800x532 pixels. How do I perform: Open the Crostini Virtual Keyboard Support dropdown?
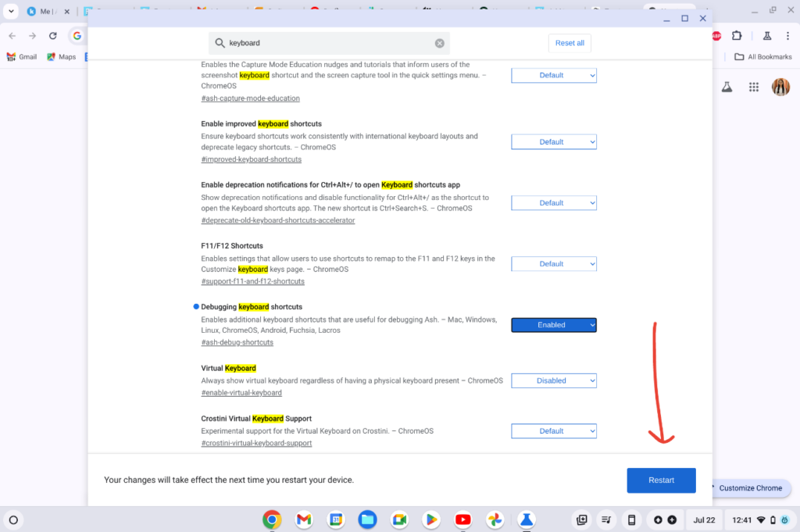click(x=554, y=430)
